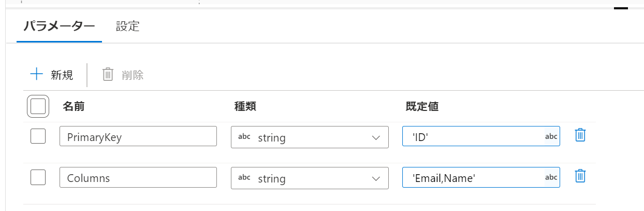Expand the PrimaryKey type dropdown chevron
Screen dimensions: 644x211
pyautogui.click(x=376, y=137)
